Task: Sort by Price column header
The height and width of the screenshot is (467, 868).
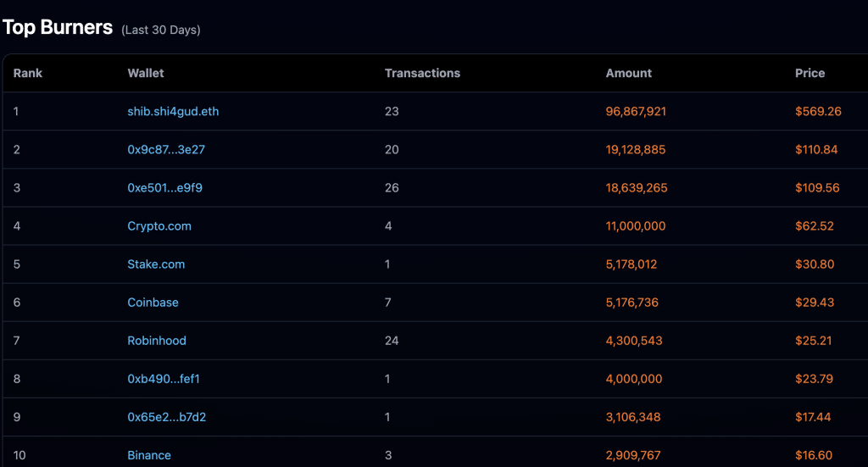Action: [810, 73]
